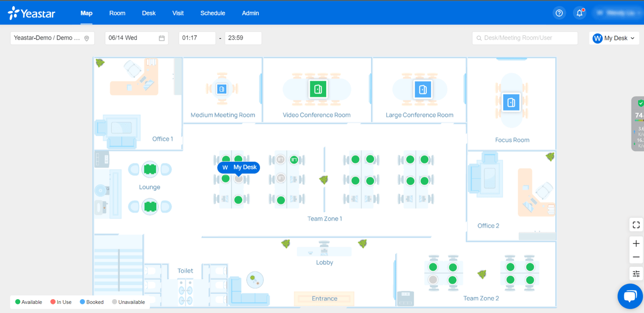
Task: Switch to the Room tab
Action: point(117,13)
